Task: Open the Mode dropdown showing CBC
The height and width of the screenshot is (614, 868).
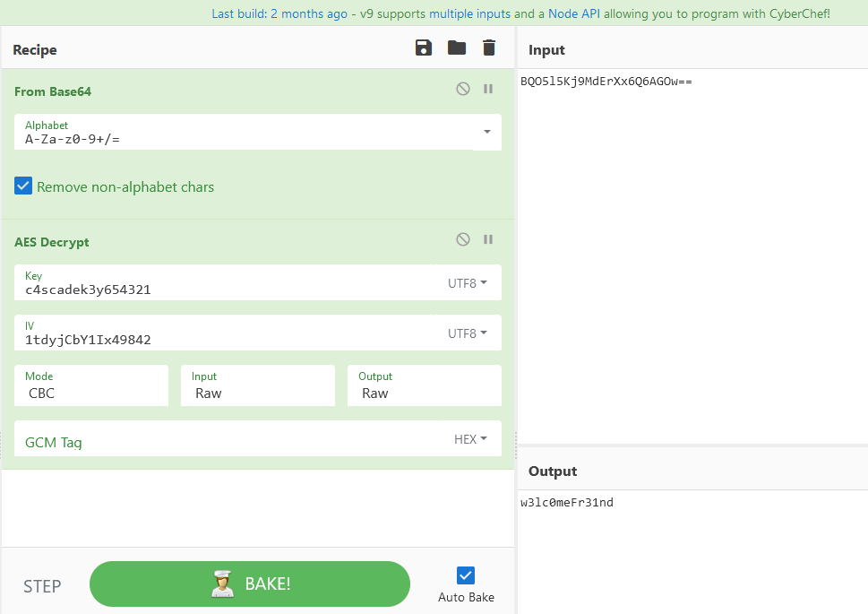Action: pos(90,393)
